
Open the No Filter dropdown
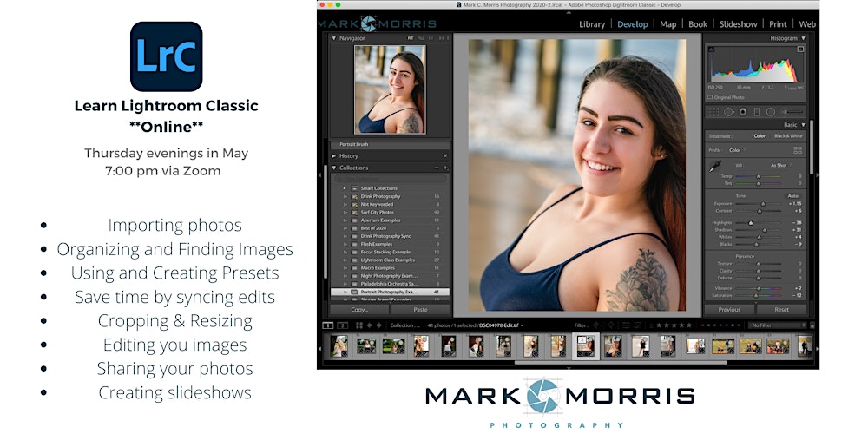click(x=776, y=325)
